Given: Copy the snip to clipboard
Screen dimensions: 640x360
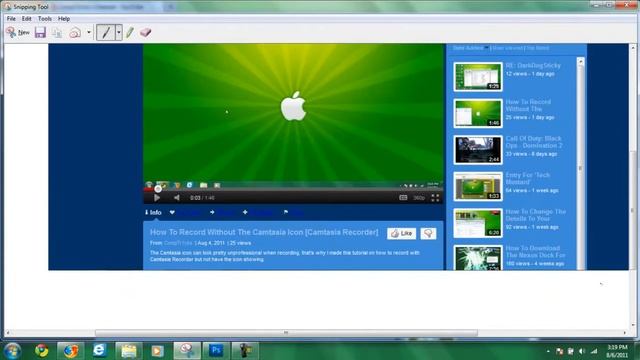Looking at the screenshot, I should [57, 33].
